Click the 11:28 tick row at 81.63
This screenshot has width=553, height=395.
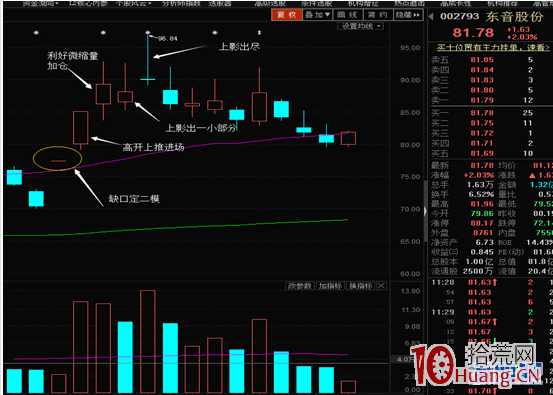(490, 282)
